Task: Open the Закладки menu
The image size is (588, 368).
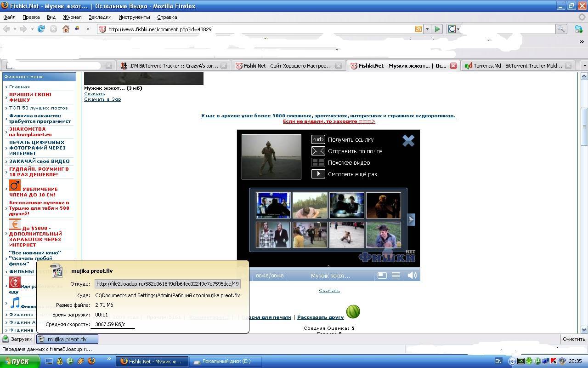Action: [x=100, y=17]
